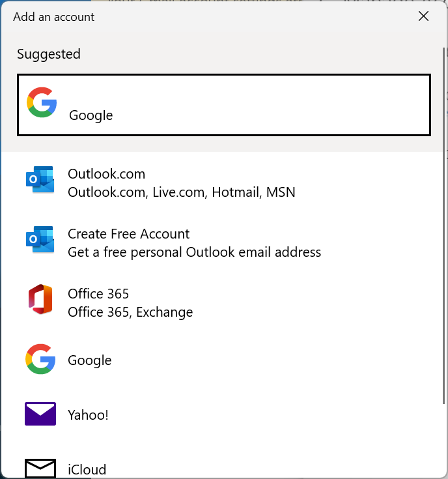Close the Add an account dialog
The width and height of the screenshot is (448, 479).
pos(423,16)
